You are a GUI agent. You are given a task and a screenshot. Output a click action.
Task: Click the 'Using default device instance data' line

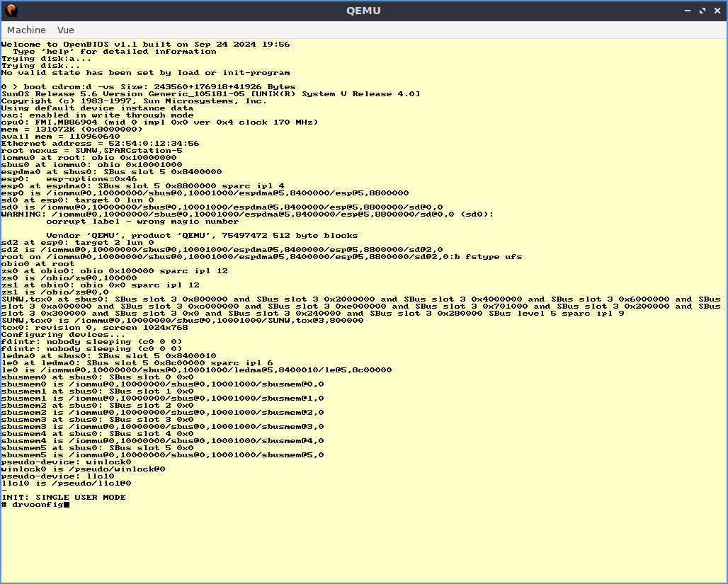(97, 108)
